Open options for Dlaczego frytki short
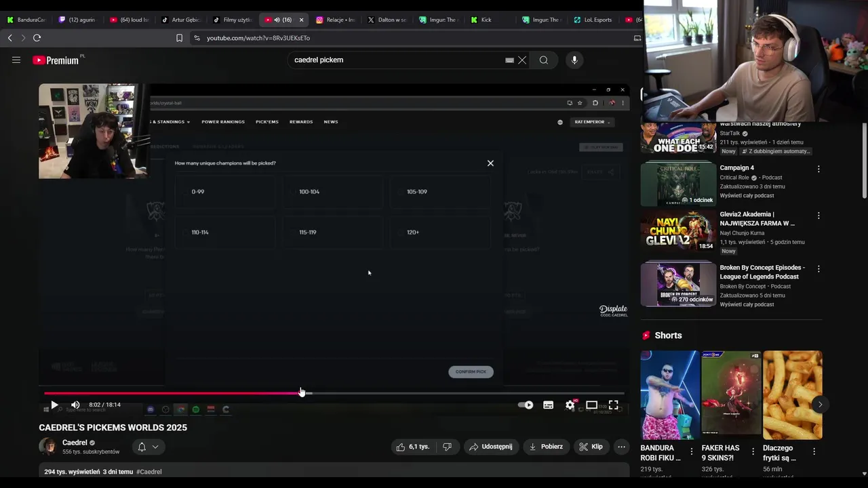 point(814,451)
